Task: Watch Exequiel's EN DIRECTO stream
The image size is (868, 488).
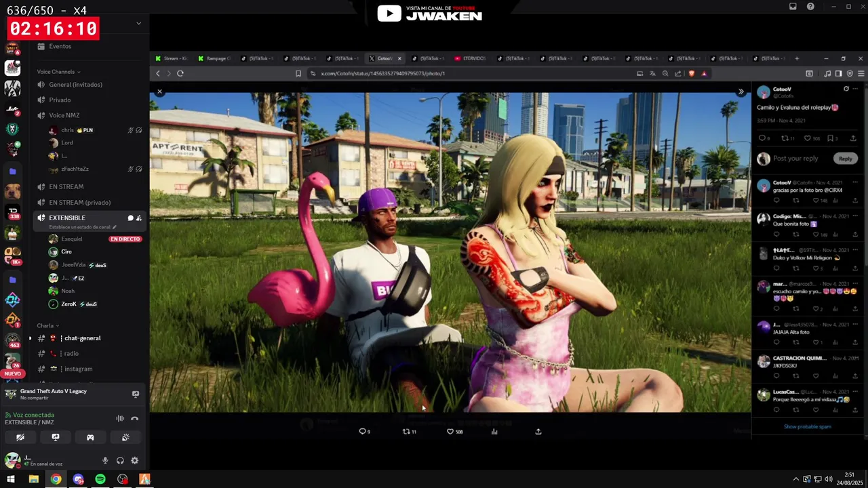Action: click(125, 239)
